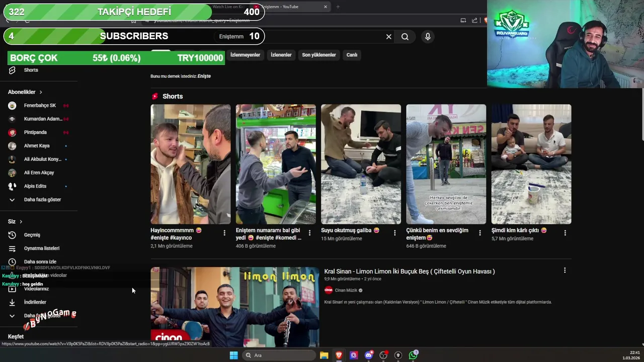Expand the Siz section chevron
Screen dimensions: 644x362
21,222
